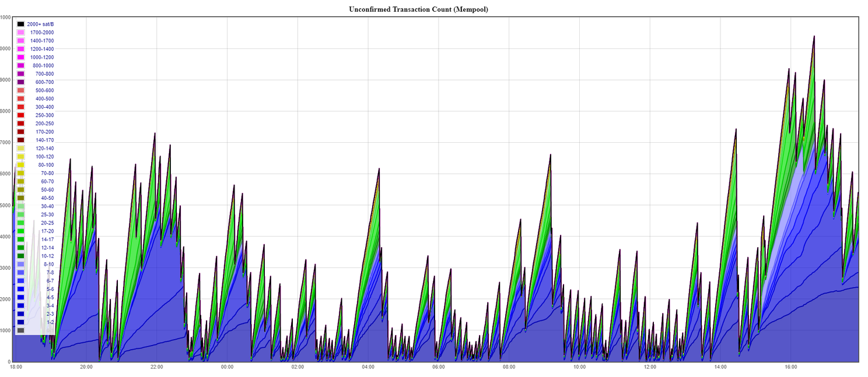868x377 pixels.
Task: Click the pink 1400-1700 legend swatch
Action: tap(20, 41)
